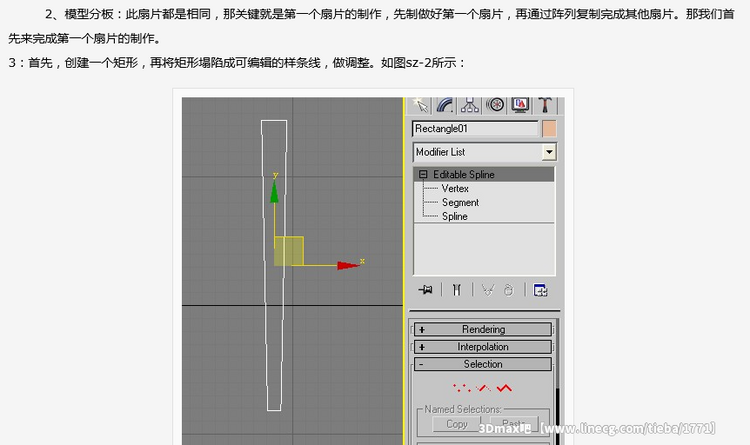Viewport: 750px width, 445px height.
Task: Collapse the Selection rollout
Action: click(483, 365)
